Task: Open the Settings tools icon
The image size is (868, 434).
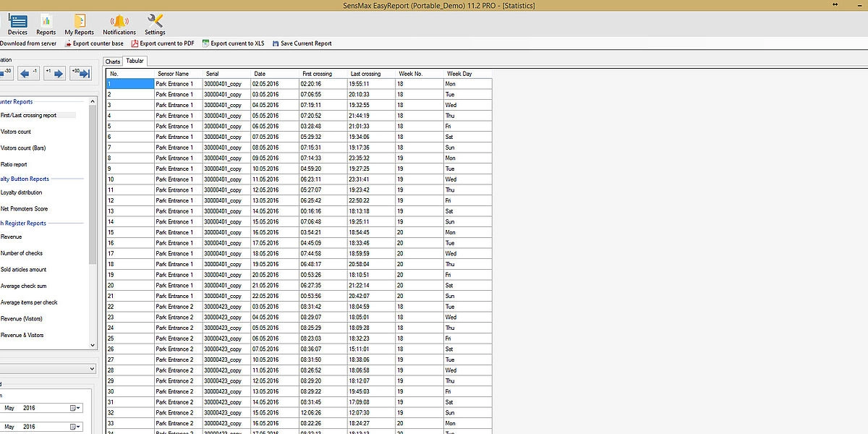Action: click(x=155, y=25)
